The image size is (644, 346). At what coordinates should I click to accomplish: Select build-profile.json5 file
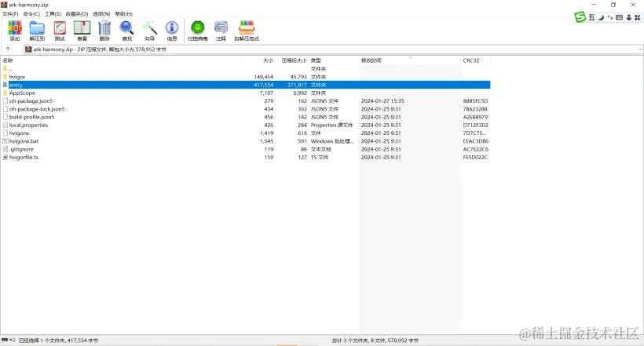[x=31, y=117]
